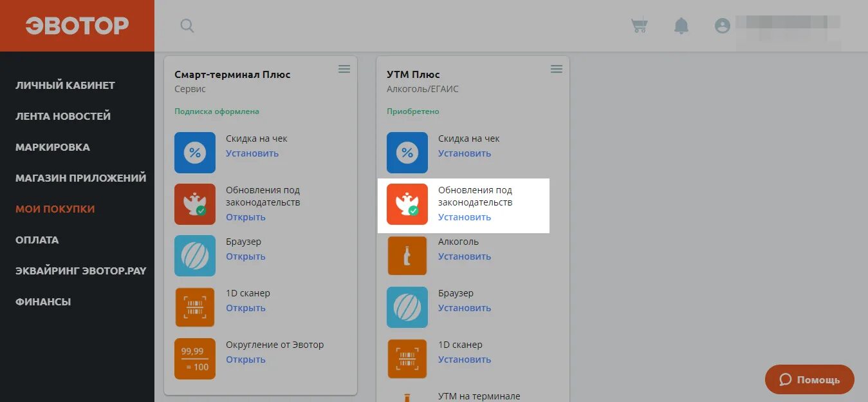Click Открыть for 1D сканер in Смарт-терминал Плюс
868x402 pixels.
click(246, 308)
